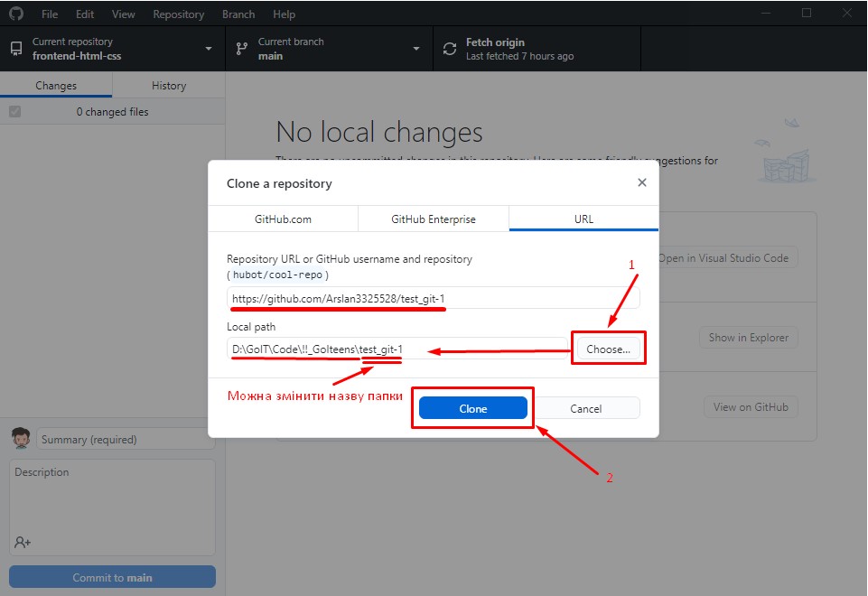The height and width of the screenshot is (596, 868).
Task: Click the 'Clone a repository' dialog title
Action: coord(279,183)
